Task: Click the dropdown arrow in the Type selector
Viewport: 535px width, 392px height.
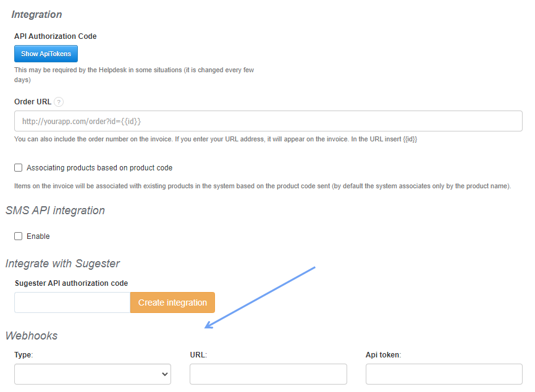Action: (164, 373)
